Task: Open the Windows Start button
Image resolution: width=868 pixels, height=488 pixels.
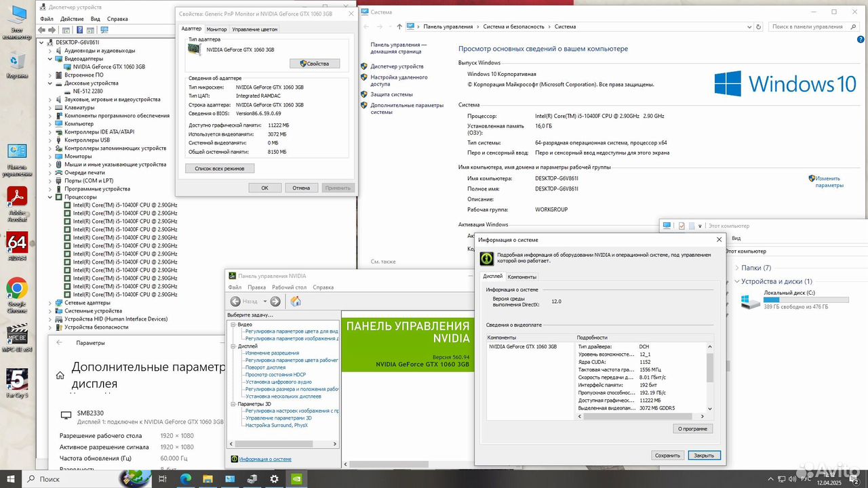Action: coord(11,479)
